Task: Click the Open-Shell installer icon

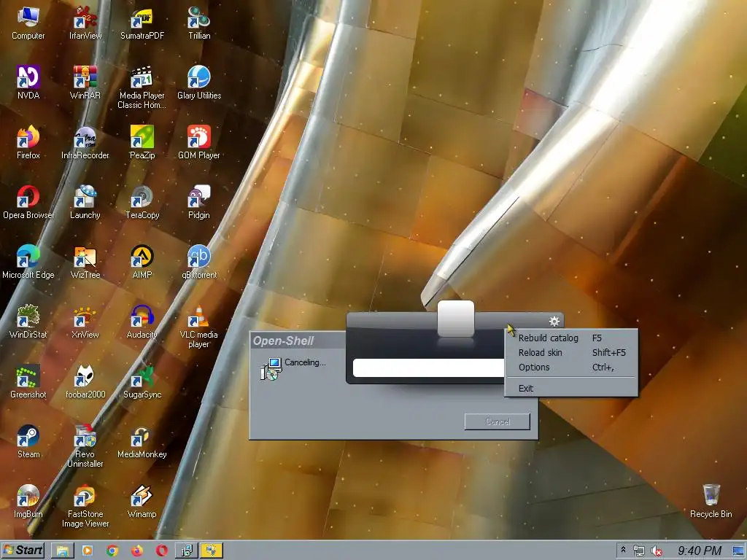Action: (271, 369)
